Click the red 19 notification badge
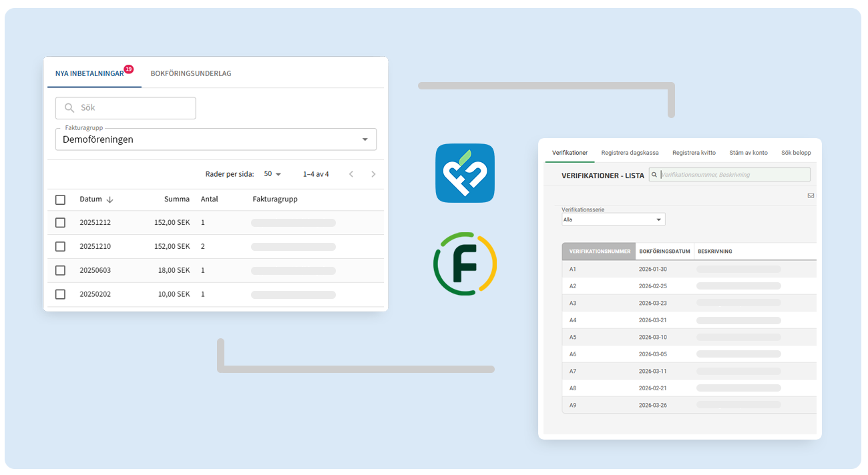868x475 pixels. [x=129, y=69]
